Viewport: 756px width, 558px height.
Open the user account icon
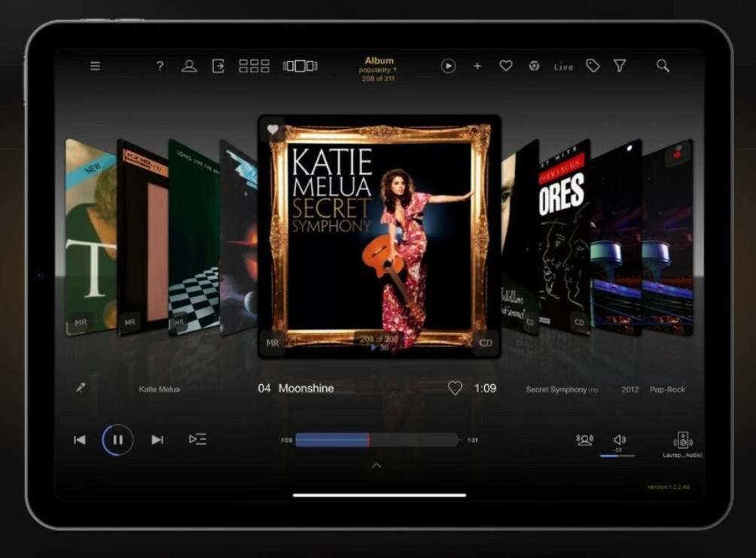click(189, 66)
